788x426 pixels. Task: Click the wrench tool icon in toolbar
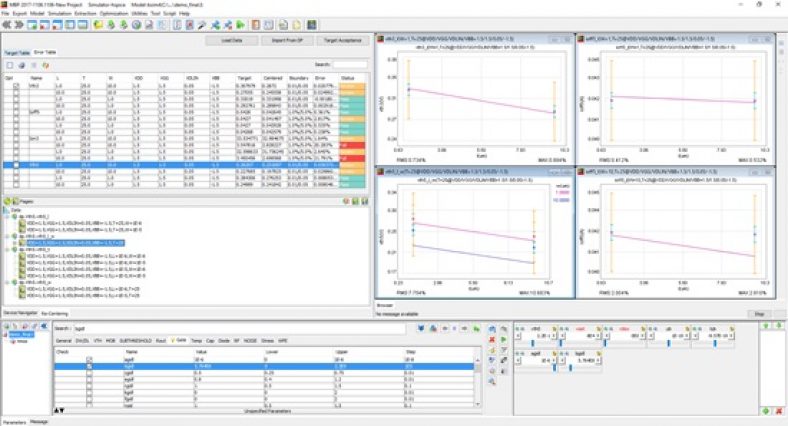(x=203, y=23)
